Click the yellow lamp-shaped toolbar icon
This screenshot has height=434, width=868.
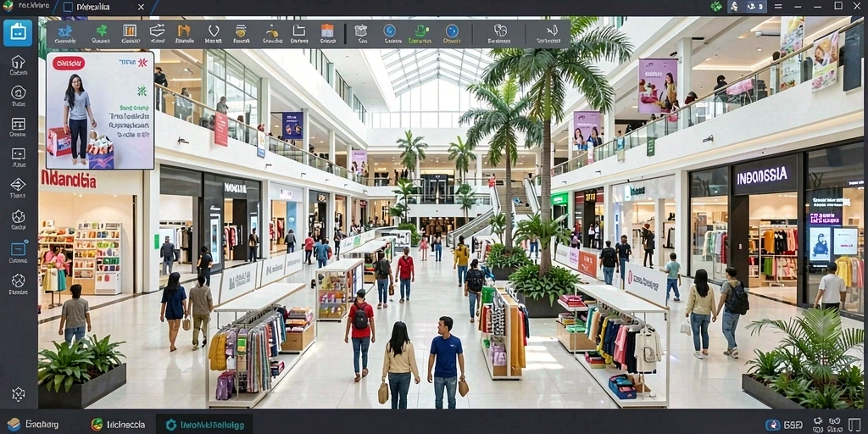[272, 31]
